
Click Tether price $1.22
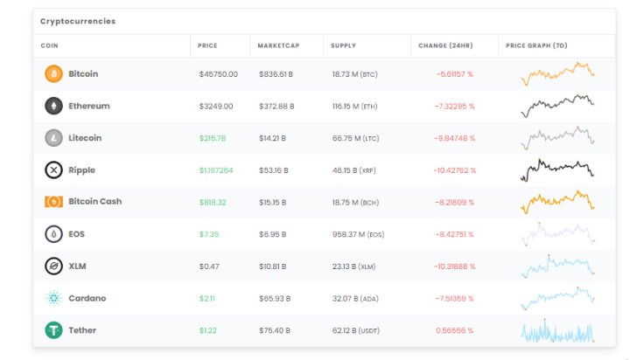(207, 330)
